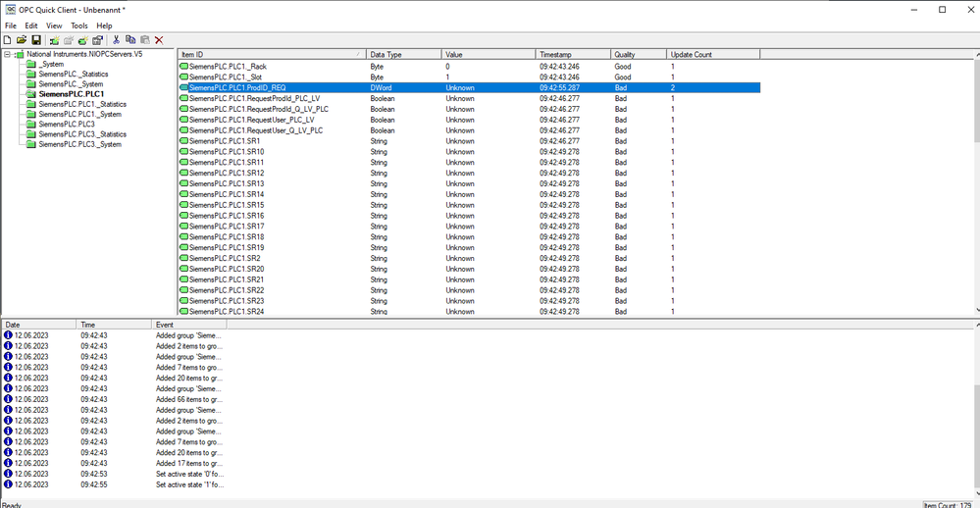980x508 pixels.
Task: Click the green tag icon of SiemensPLC.PLC1.SR20
Action: pos(184,269)
